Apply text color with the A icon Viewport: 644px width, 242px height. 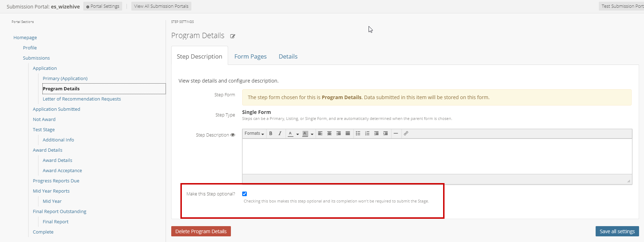point(290,133)
